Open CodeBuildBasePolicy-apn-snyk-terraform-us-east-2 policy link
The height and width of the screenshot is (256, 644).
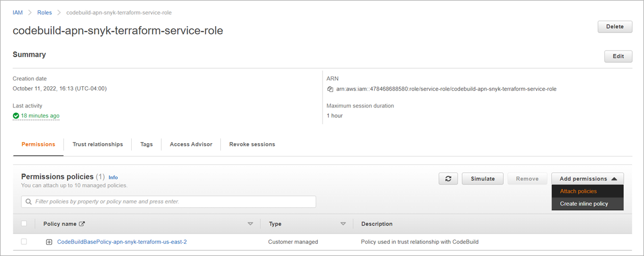click(x=122, y=242)
